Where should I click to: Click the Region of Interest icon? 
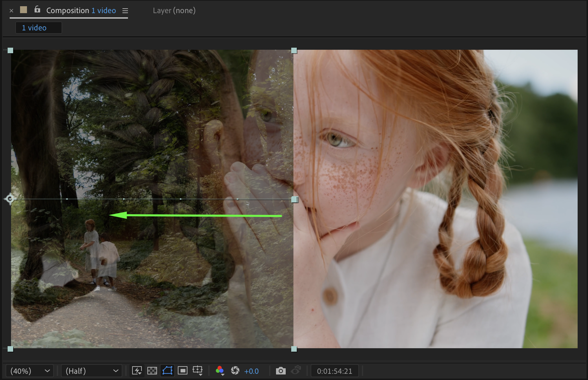[x=183, y=371]
